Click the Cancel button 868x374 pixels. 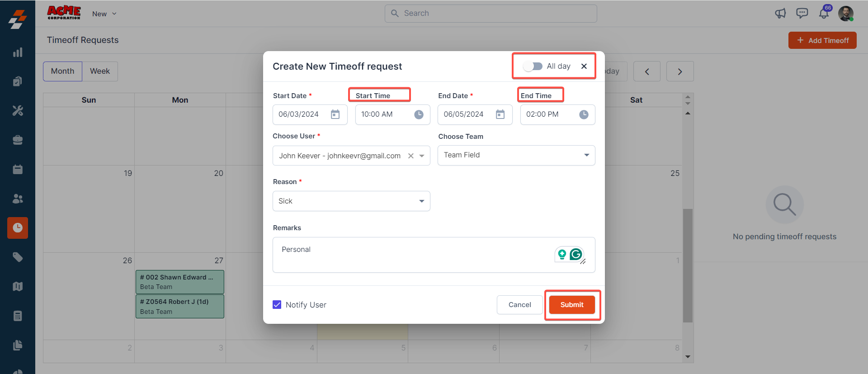tap(519, 305)
